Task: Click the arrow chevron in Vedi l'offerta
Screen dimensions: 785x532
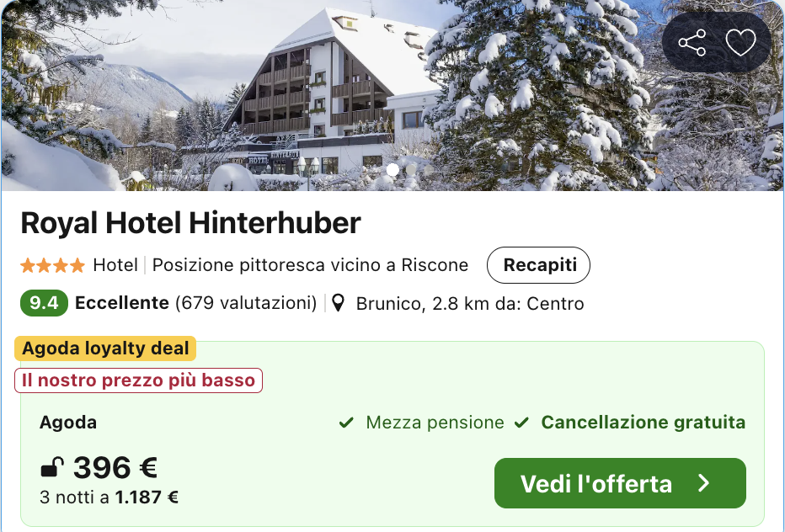Action: click(704, 483)
